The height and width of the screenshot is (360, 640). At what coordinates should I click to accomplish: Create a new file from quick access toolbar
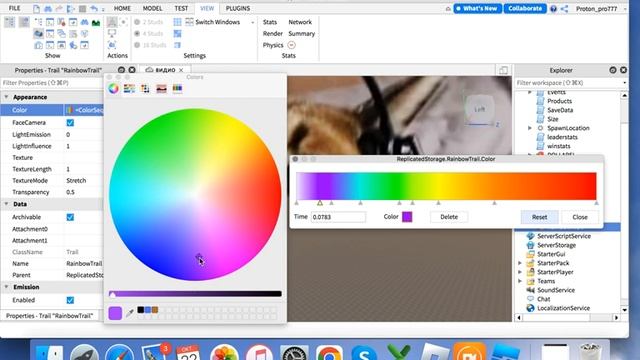(36, 9)
